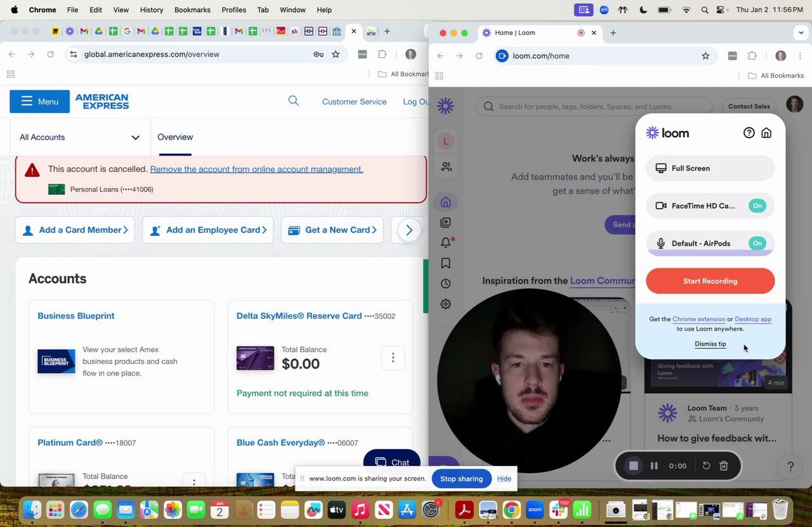Click the home icon in Loom recorder popup
This screenshot has height=527, width=812.
[x=766, y=133]
